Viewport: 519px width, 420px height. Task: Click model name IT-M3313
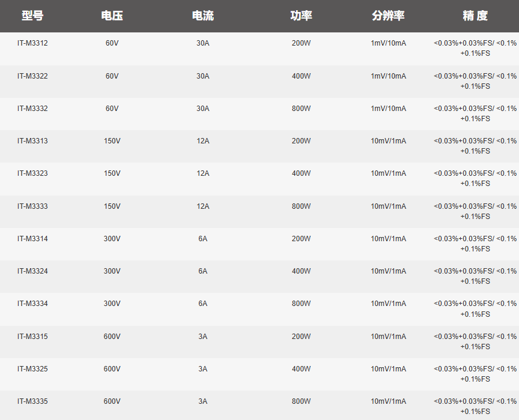32,141
